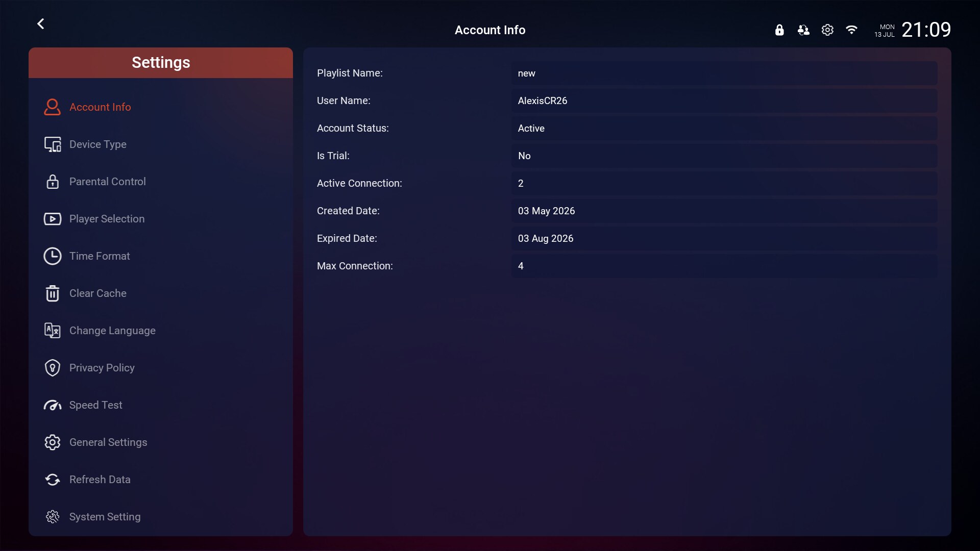The height and width of the screenshot is (551, 980).
Task: Click the Time Format clock icon
Action: click(52, 256)
